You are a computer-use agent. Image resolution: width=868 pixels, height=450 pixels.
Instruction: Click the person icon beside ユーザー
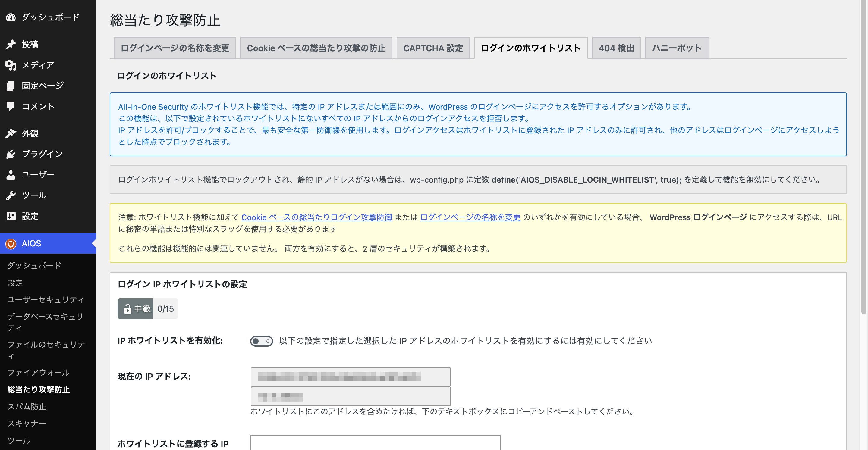[x=11, y=175]
